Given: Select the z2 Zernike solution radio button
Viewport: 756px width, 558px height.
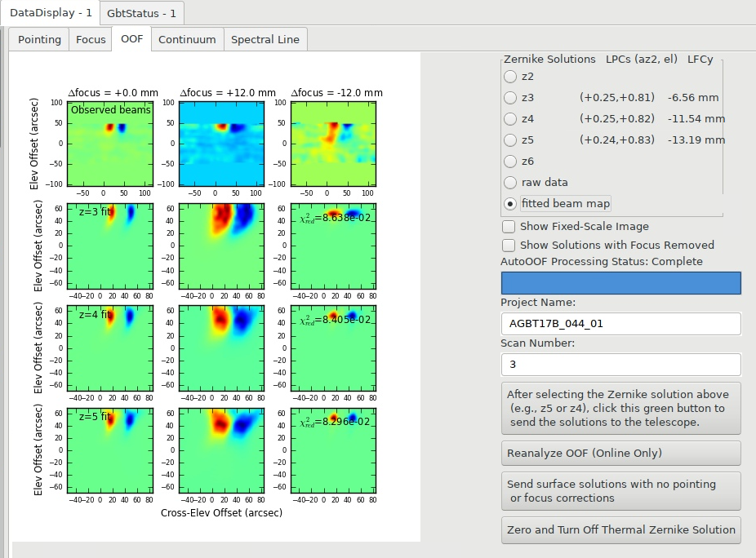Looking at the screenshot, I should pos(510,77).
